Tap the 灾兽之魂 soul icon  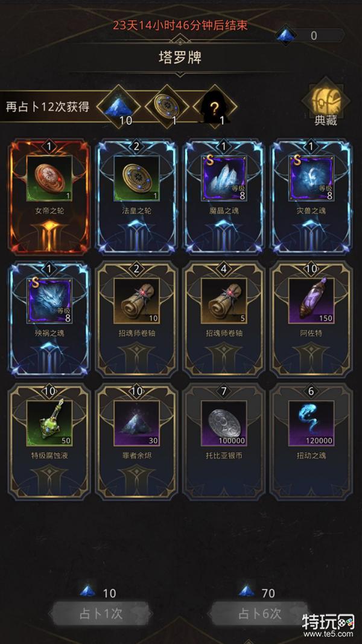point(311,178)
